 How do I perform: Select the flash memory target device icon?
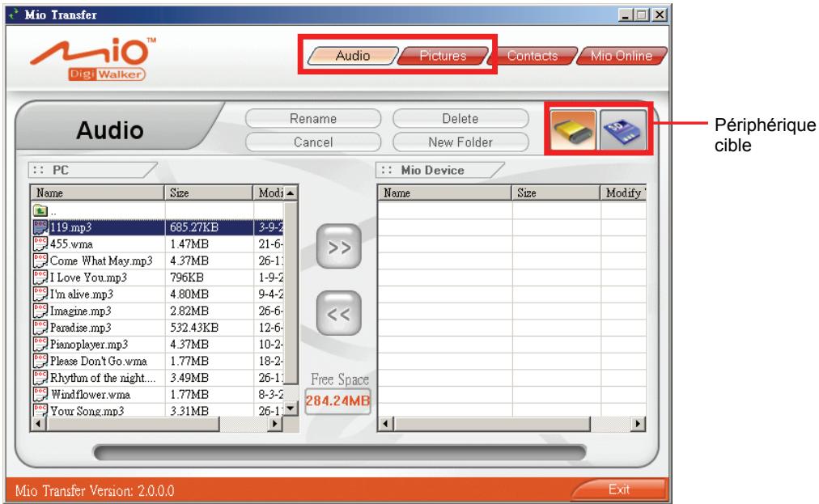coord(572,129)
